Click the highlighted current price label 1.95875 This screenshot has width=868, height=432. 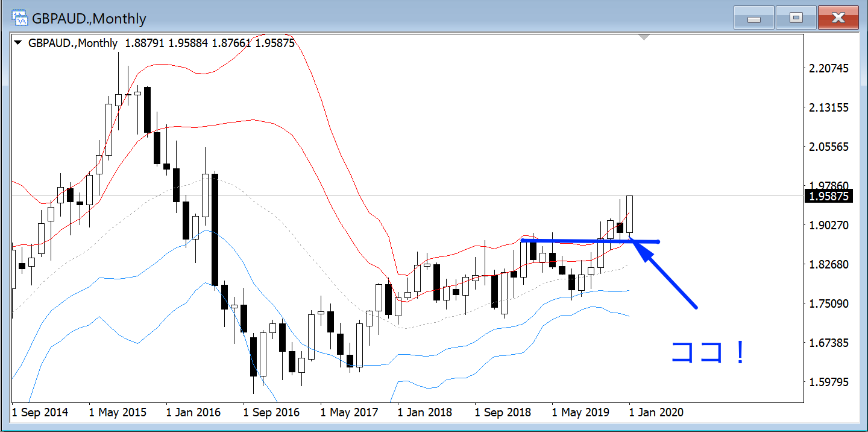click(x=829, y=197)
